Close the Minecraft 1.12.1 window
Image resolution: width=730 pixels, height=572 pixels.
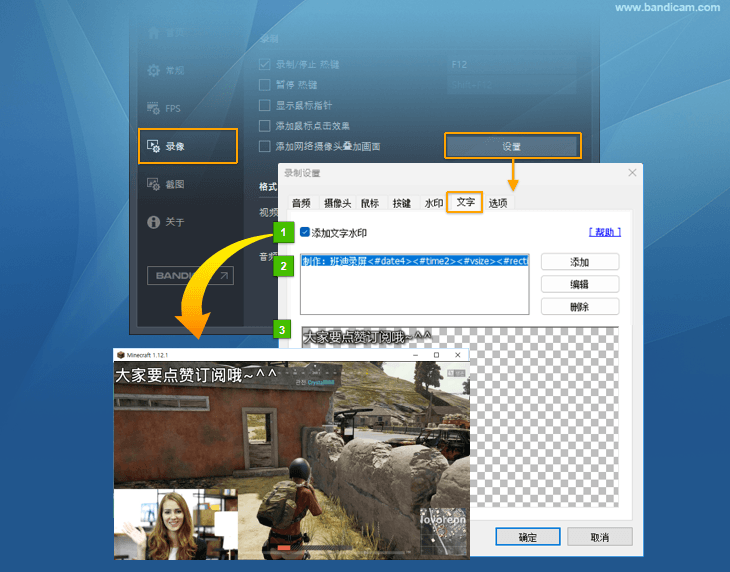458,355
